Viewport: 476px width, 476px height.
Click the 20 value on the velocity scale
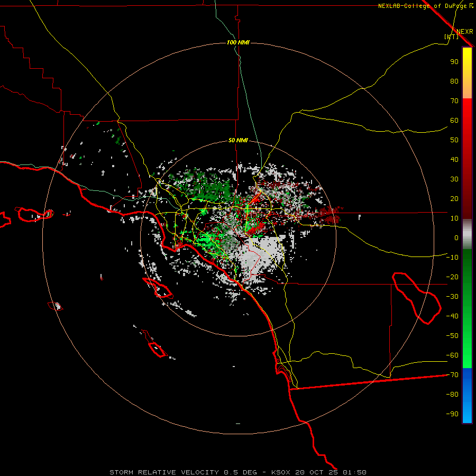(454, 198)
